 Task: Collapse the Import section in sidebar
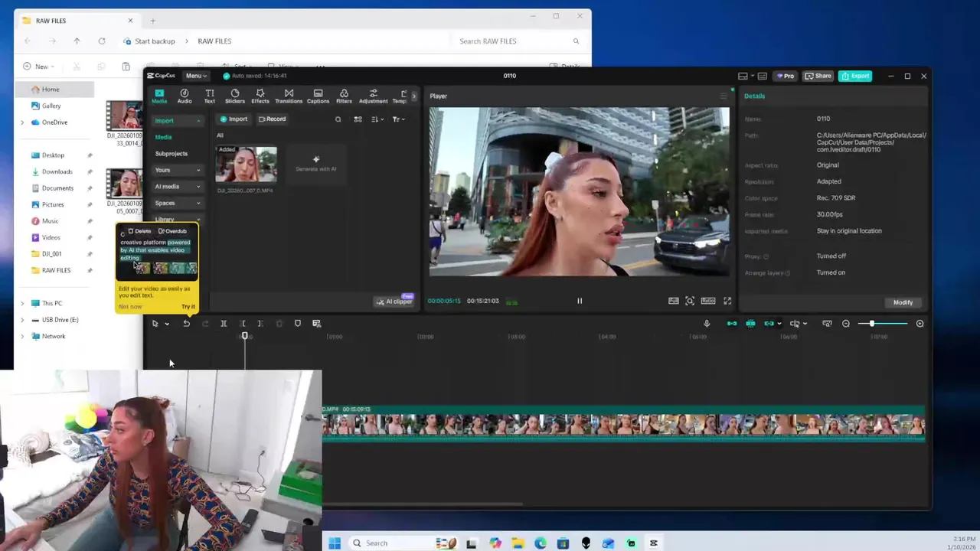[198, 121]
